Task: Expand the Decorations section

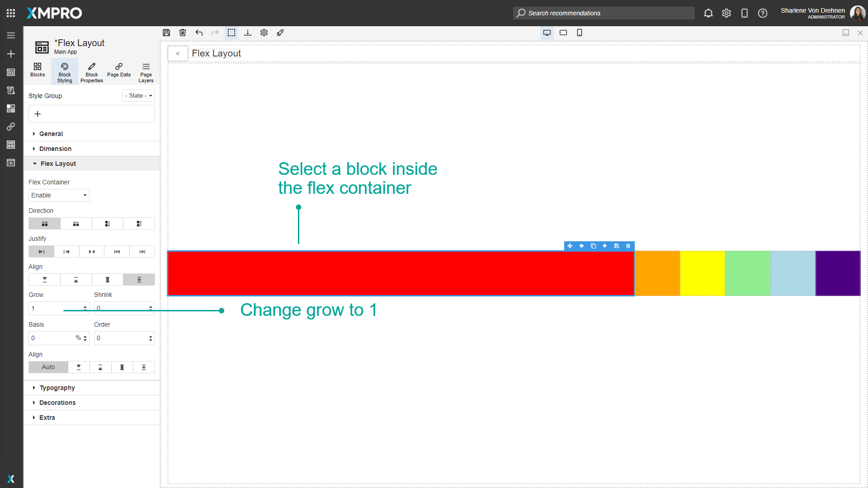Action: point(57,402)
